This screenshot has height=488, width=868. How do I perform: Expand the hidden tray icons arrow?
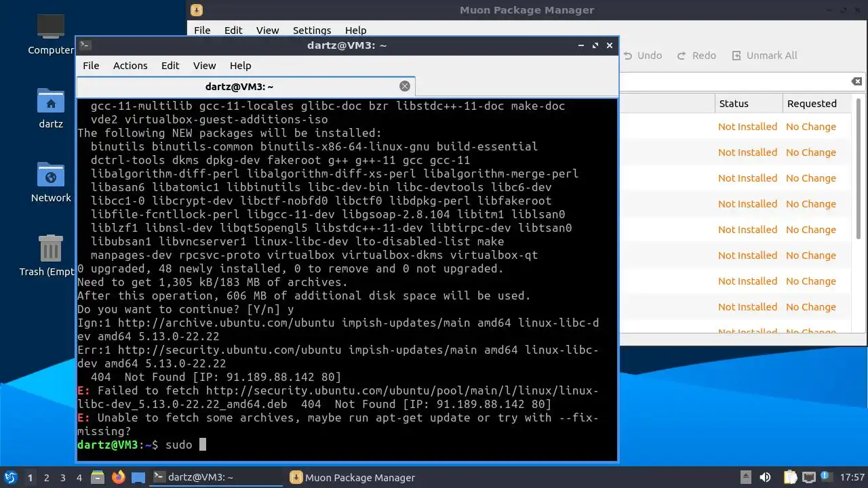745,477
